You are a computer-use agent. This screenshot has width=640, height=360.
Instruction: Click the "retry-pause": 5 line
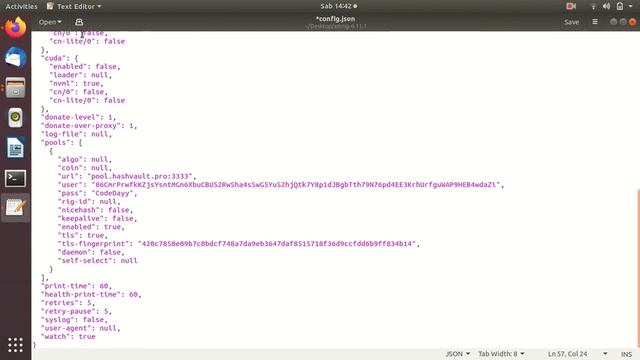(76, 311)
